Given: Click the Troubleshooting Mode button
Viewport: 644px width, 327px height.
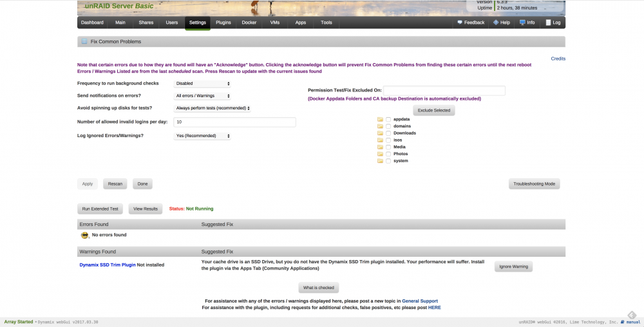Looking at the screenshot, I should tap(534, 184).
